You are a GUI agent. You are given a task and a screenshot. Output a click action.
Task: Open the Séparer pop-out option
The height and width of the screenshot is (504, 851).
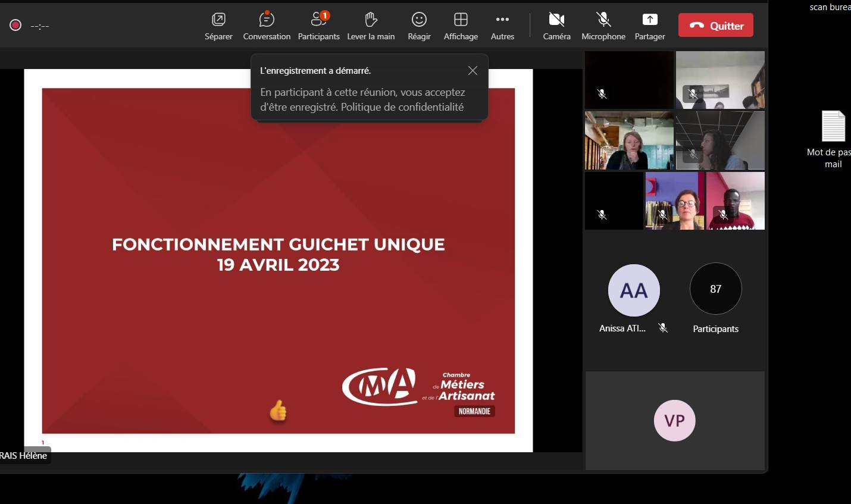218,26
